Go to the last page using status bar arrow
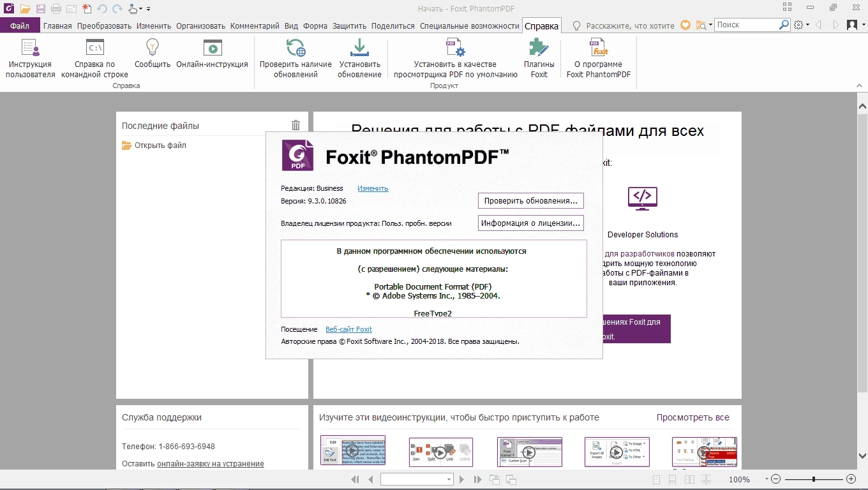Image resolution: width=868 pixels, height=490 pixels. click(x=477, y=479)
